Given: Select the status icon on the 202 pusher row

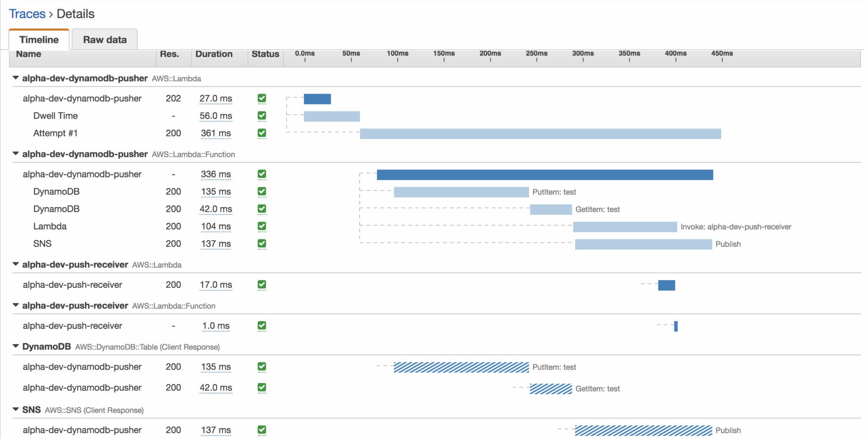Looking at the screenshot, I should [x=262, y=98].
